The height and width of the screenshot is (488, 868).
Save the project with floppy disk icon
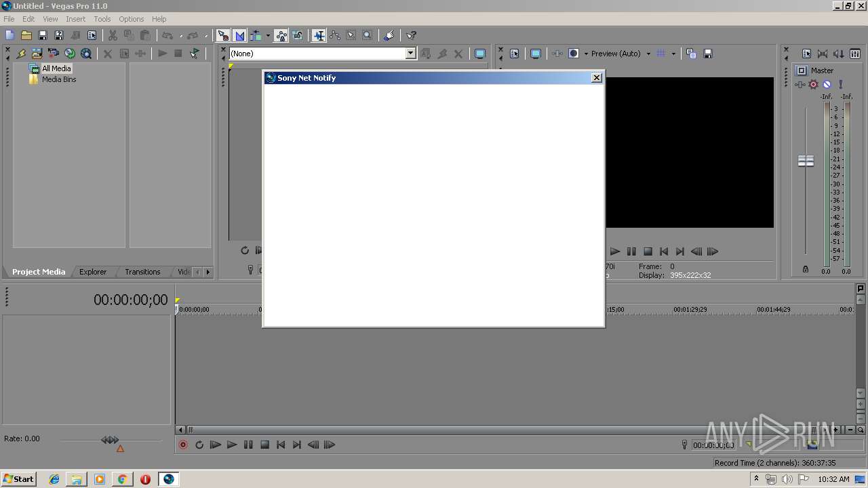[42, 35]
